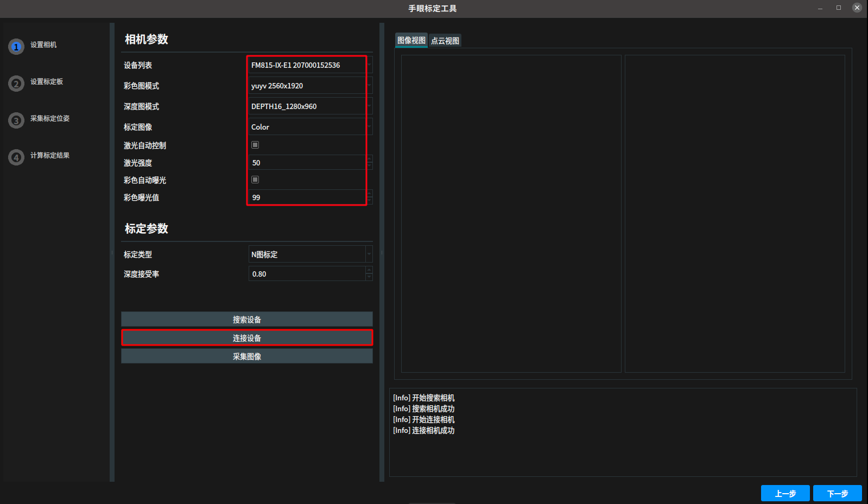The width and height of the screenshot is (868, 504).
Task: Click log line 开始搜索相机
Action: pyautogui.click(x=424, y=398)
